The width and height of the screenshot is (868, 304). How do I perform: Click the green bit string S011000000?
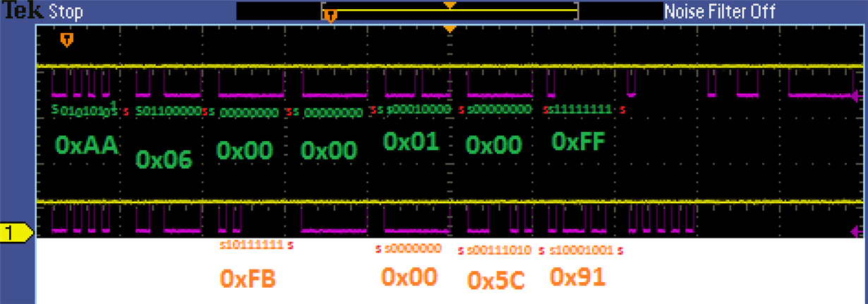[x=169, y=111]
